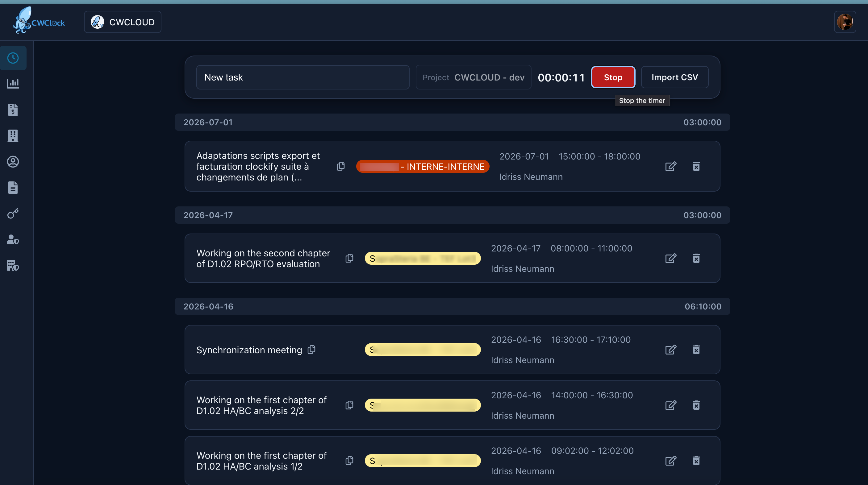The image size is (868, 485).
Task: Open the building shield icon in sidebar
Action: tap(13, 265)
